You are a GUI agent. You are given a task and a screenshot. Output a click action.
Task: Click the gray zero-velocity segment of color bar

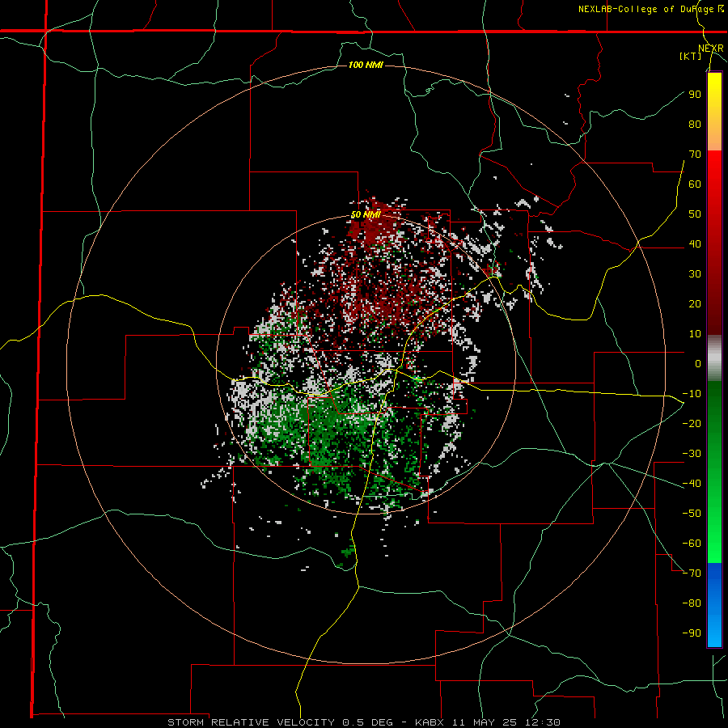[x=714, y=358]
